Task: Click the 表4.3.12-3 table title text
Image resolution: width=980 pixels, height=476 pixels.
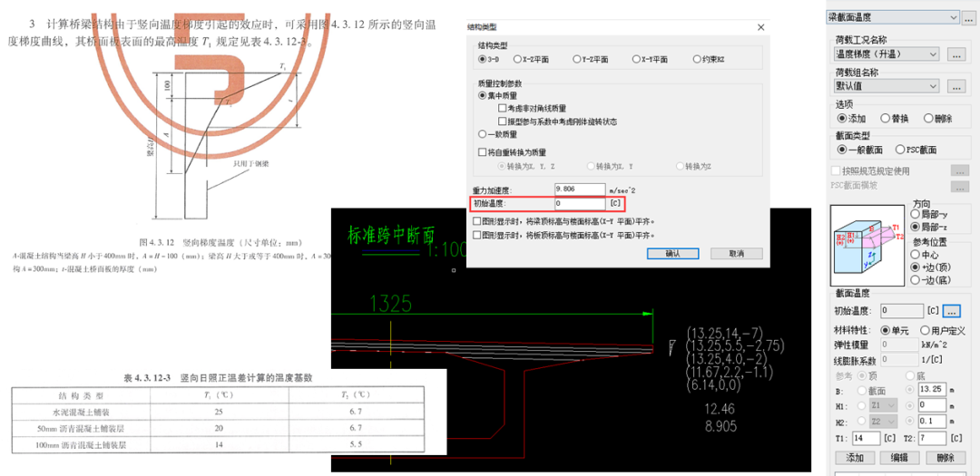Action: coord(218,378)
